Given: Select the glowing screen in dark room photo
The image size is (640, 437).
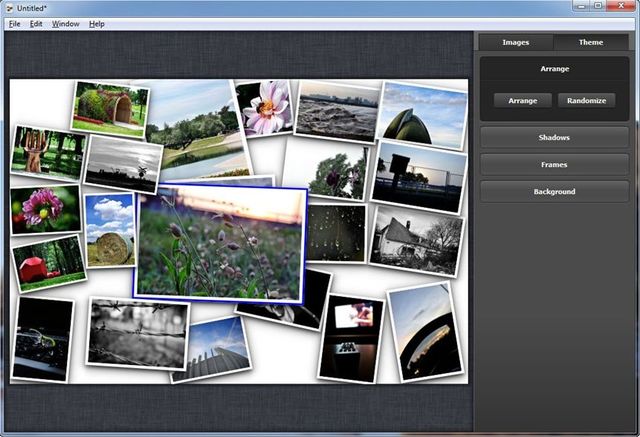Looking at the screenshot, I should 351,339.
